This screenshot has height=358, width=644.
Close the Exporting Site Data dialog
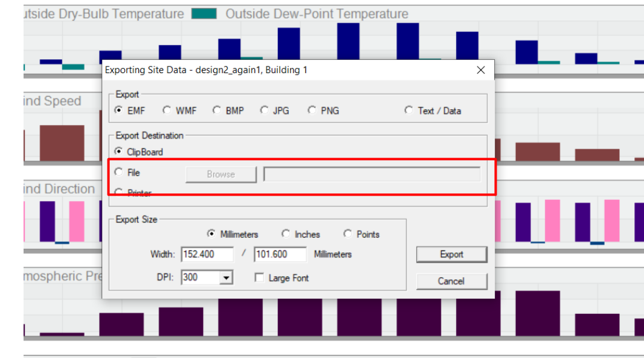tap(481, 70)
